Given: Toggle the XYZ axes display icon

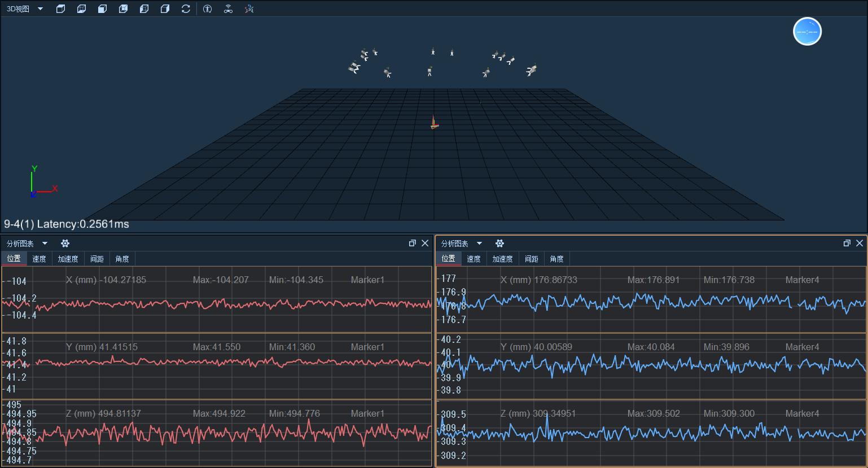Looking at the screenshot, I should click(x=249, y=9).
